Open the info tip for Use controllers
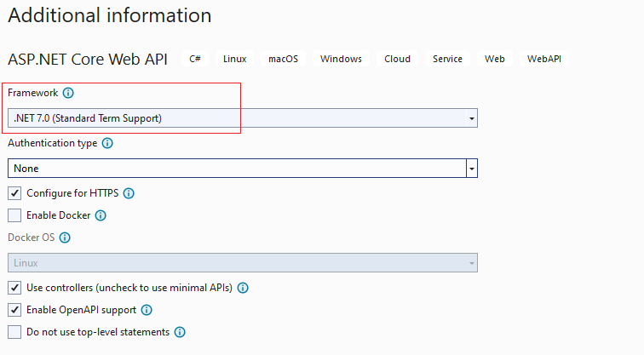 pyautogui.click(x=243, y=288)
